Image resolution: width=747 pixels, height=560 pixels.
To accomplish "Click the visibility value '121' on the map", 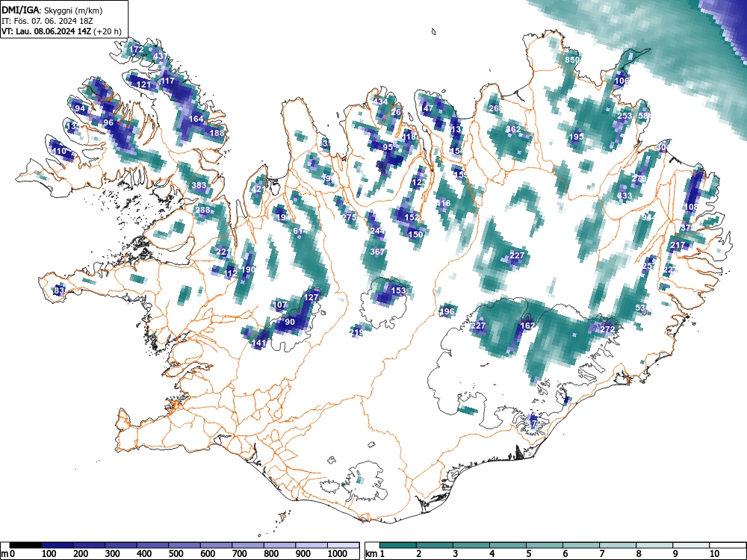I will click(x=143, y=85).
